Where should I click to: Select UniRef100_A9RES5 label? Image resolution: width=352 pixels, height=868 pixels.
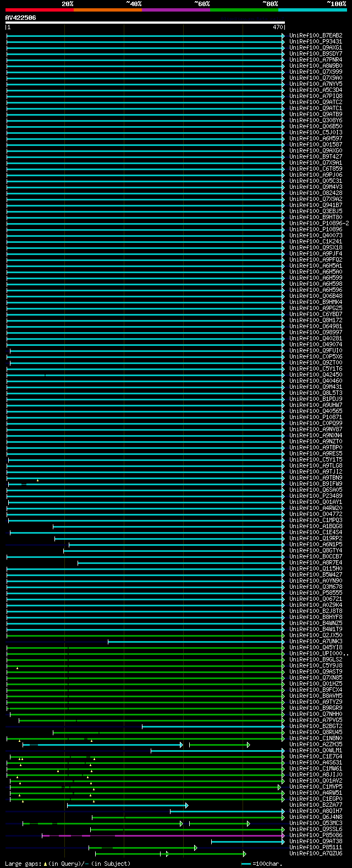pos(316,454)
